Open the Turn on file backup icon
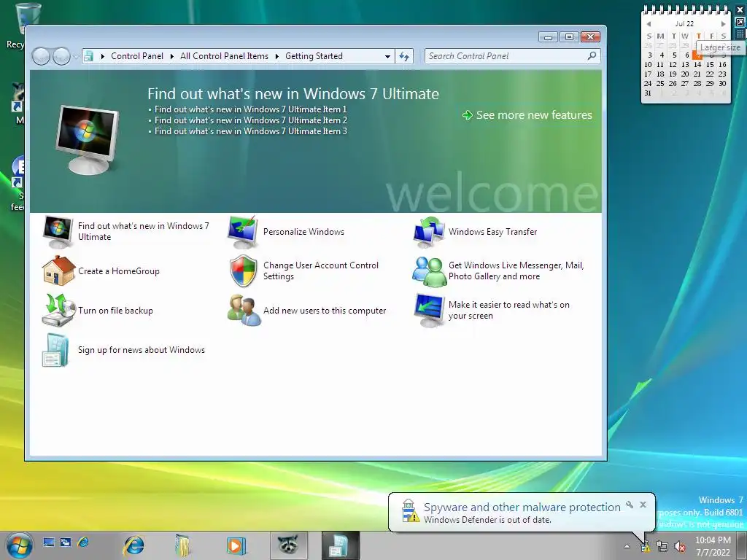 coord(58,310)
